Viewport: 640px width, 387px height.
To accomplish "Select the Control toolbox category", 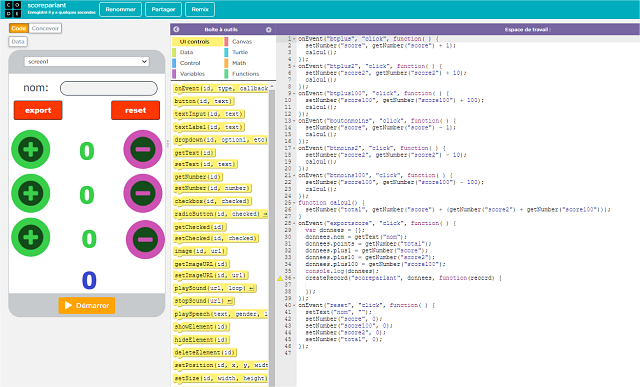I will tap(197, 63).
